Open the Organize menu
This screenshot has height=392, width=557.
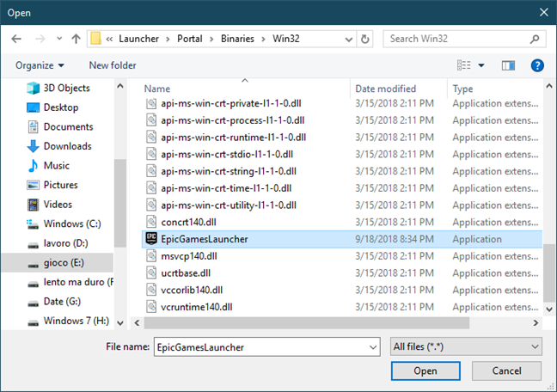point(40,65)
